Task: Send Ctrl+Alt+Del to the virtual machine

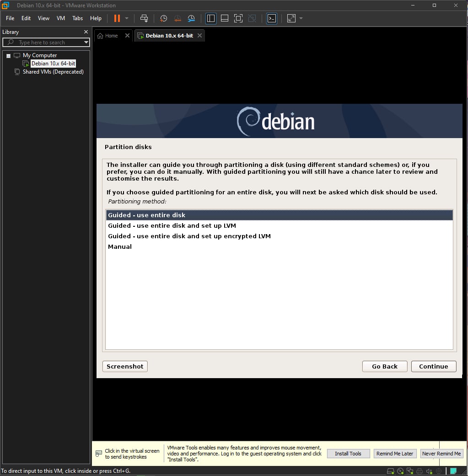Action: click(144, 18)
